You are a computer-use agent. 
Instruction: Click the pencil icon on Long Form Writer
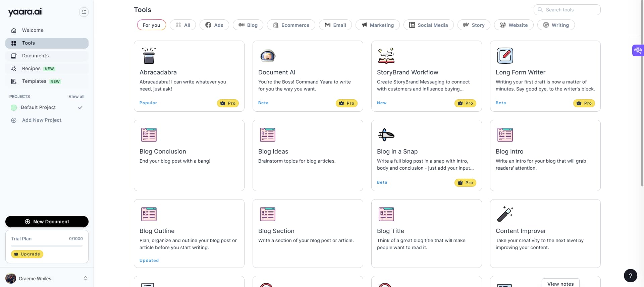[x=505, y=56]
